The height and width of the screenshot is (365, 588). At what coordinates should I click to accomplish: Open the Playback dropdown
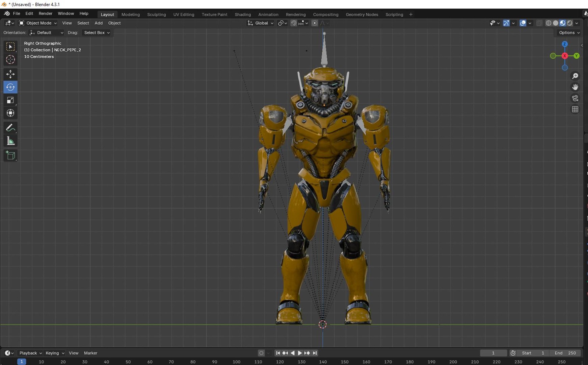(30, 353)
